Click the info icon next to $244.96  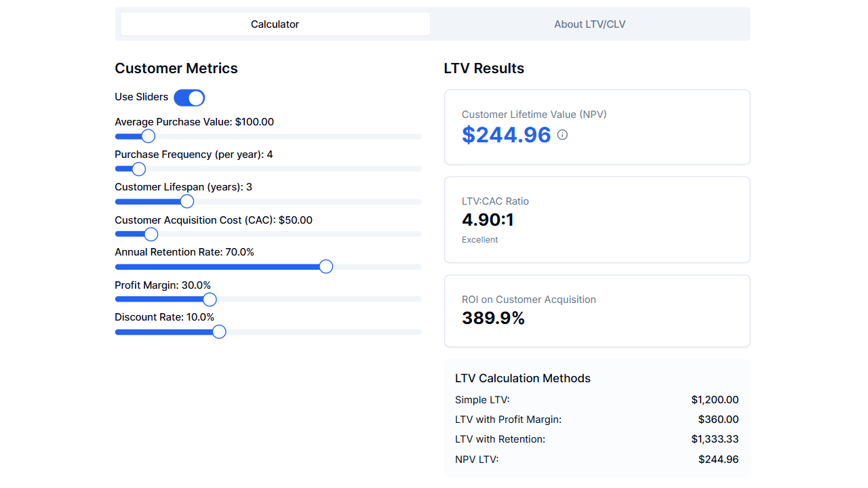point(562,135)
